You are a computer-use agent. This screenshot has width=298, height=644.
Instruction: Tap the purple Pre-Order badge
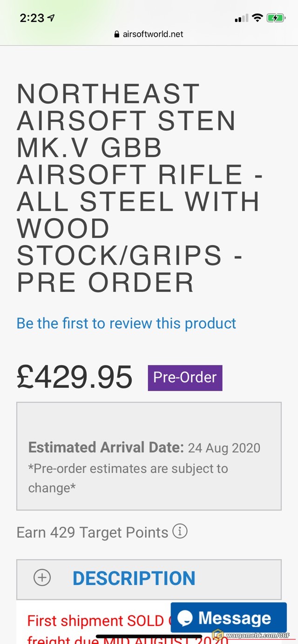point(185,378)
